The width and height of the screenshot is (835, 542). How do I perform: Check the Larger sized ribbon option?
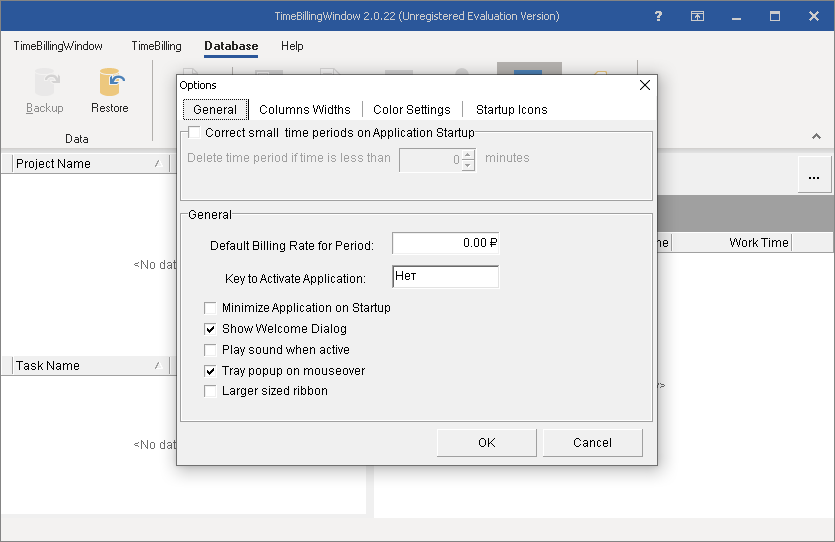tap(210, 391)
